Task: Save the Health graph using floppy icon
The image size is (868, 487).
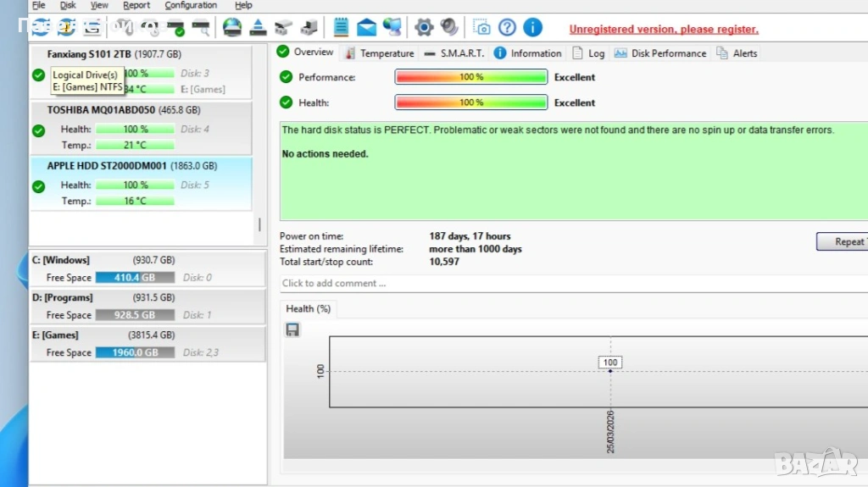Action: (x=292, y=329)
